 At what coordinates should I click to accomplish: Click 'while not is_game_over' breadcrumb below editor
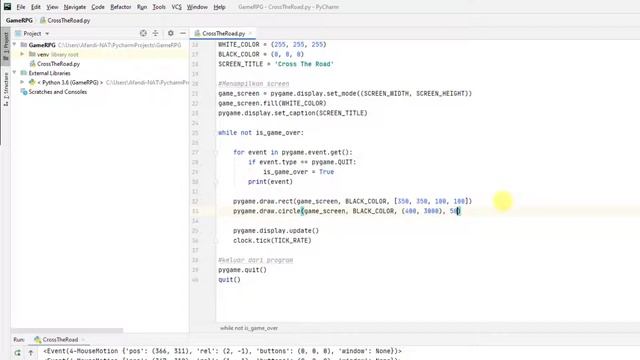click(x=249, y=328)
